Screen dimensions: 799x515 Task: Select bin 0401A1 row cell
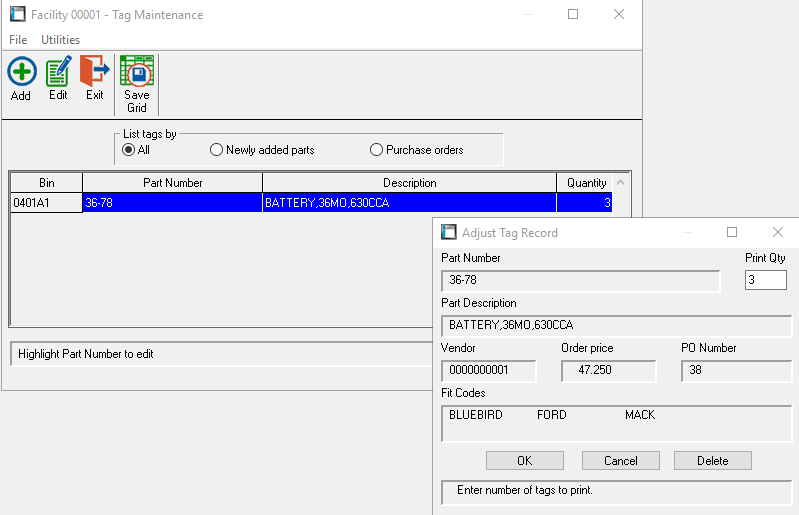[46, 202]
